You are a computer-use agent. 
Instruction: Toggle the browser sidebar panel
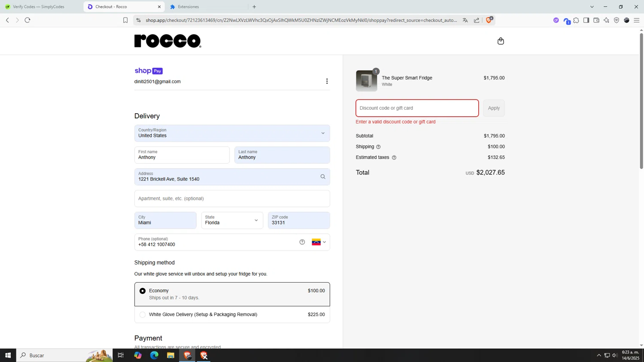(x=586, y=20)
